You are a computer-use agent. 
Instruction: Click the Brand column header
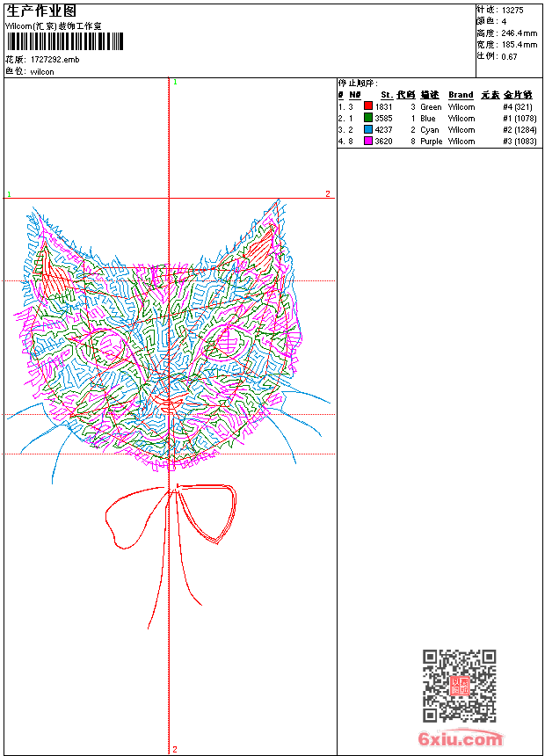click(461, 95)
